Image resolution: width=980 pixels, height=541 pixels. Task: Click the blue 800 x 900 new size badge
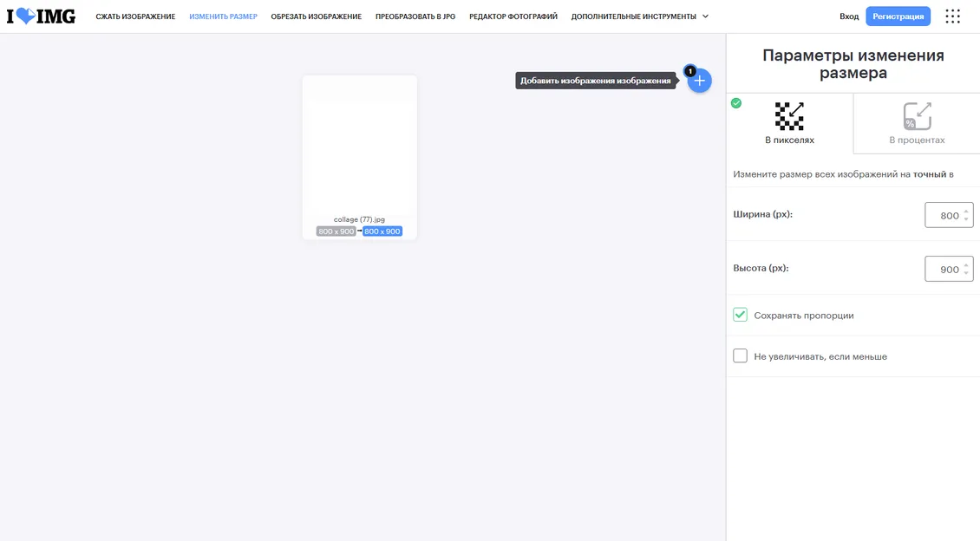point(382,231)
